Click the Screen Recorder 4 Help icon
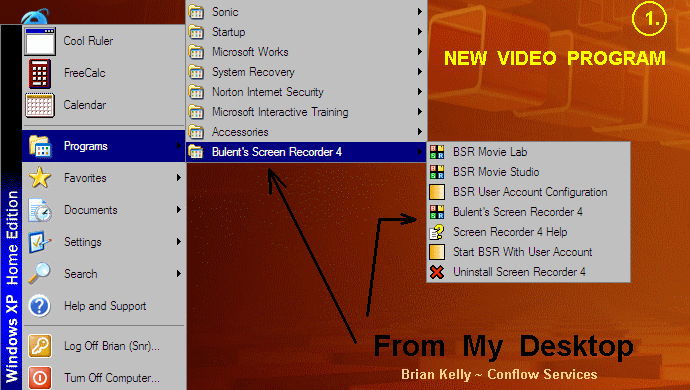 point(437,232)
